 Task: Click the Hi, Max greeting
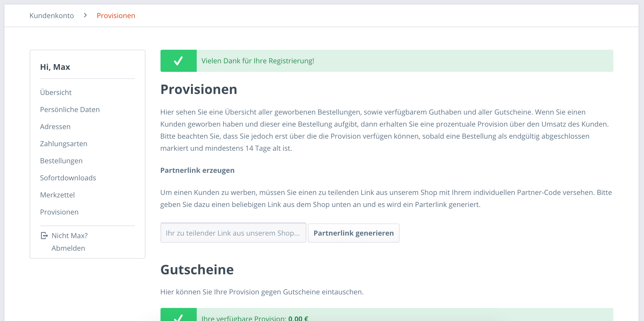55,67
